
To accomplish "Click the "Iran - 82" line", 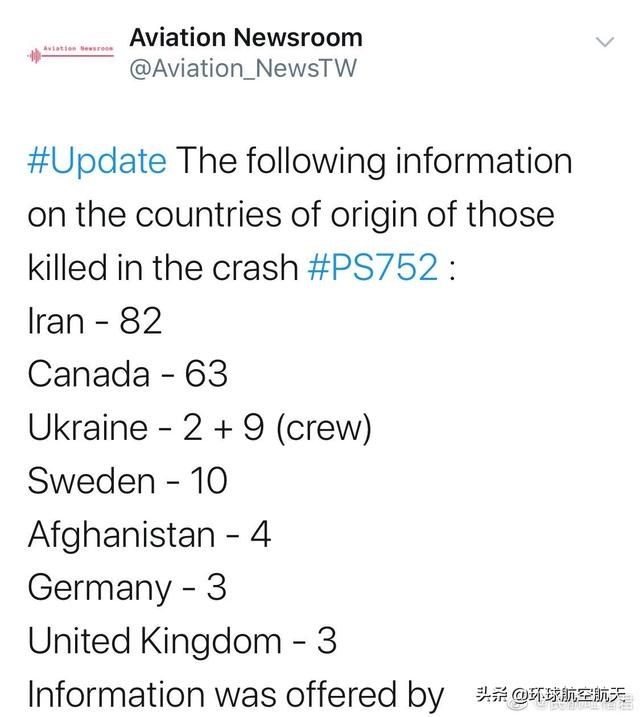I will coord(95,321).
